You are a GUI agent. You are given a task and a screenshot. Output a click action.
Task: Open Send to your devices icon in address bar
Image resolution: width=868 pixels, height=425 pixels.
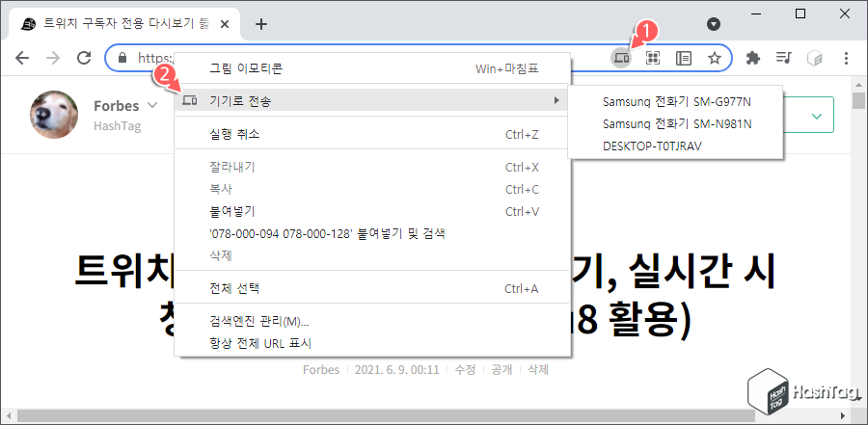[622, 58]
